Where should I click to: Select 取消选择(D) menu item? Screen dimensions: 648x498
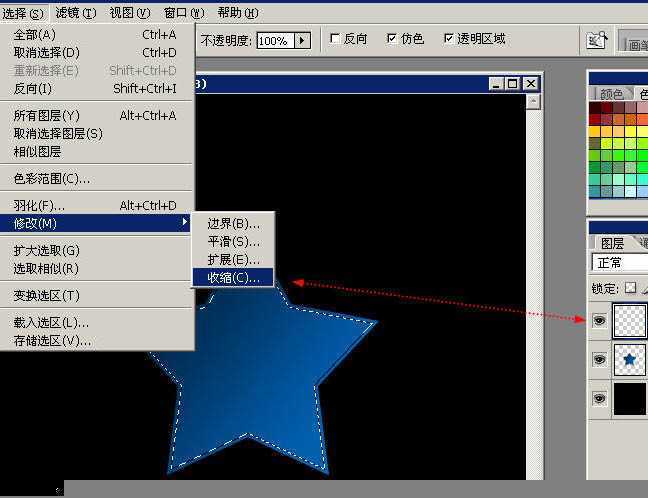[x=95, y=52]
